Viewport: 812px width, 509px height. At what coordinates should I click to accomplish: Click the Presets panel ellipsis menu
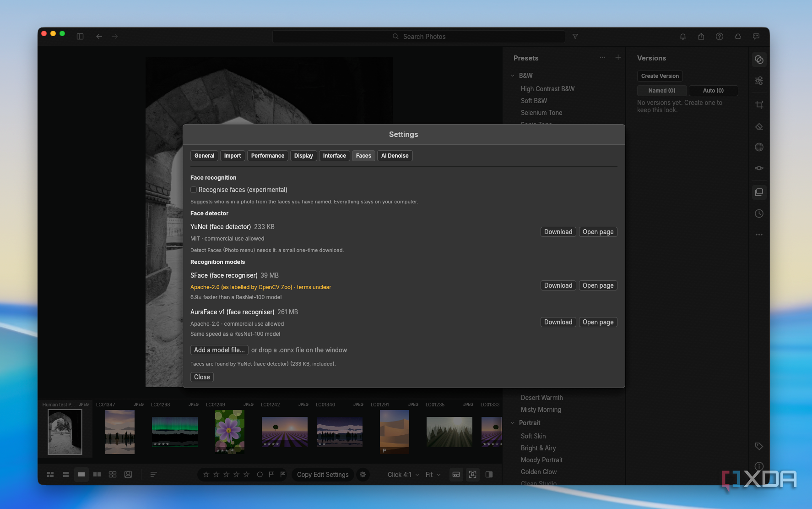602,58
